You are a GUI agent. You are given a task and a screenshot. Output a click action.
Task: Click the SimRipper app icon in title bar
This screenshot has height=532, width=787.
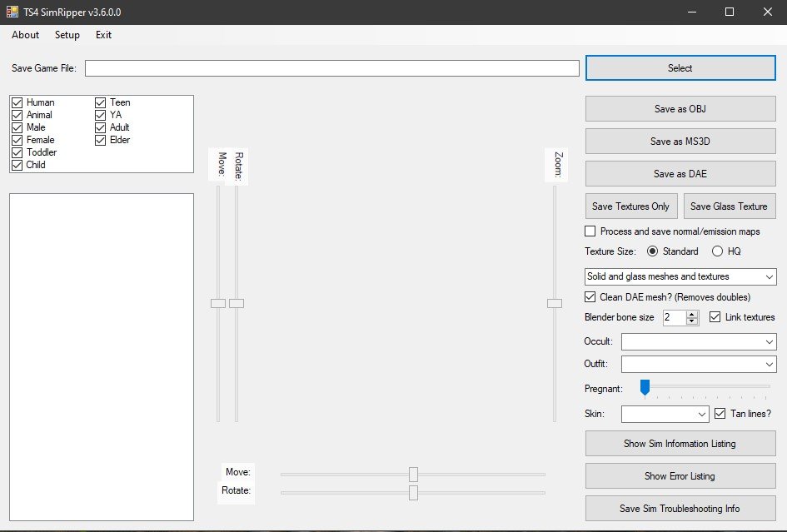[12, 12]
